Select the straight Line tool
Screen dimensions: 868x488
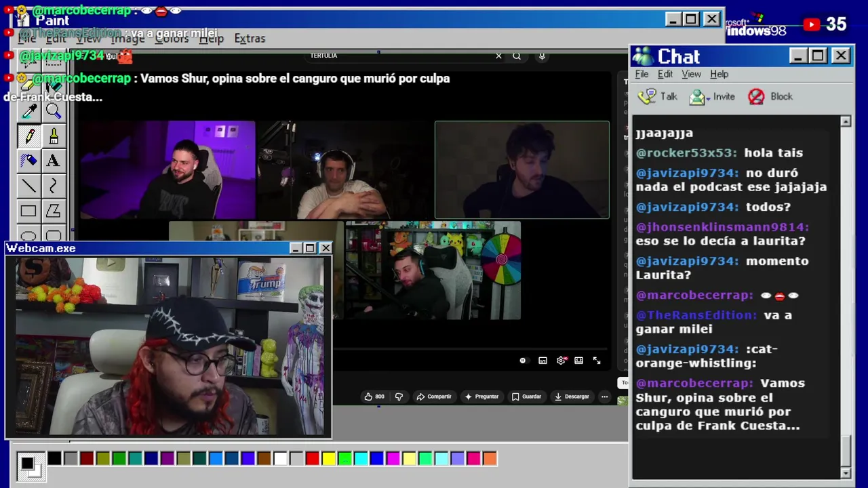pyautogui.click(x=28, y=186)
